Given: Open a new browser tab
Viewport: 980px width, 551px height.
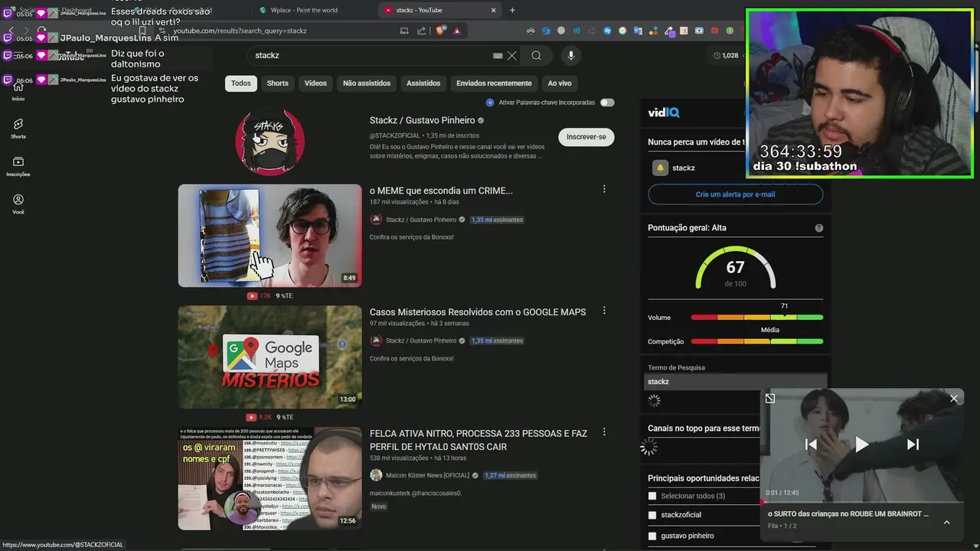Looking at the screenshot, I should 512,10.
